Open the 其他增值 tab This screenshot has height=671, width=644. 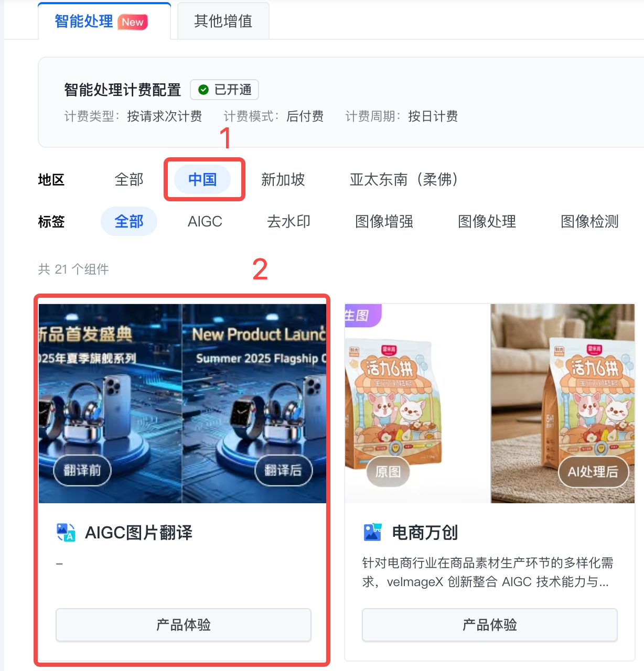[223, 21]
